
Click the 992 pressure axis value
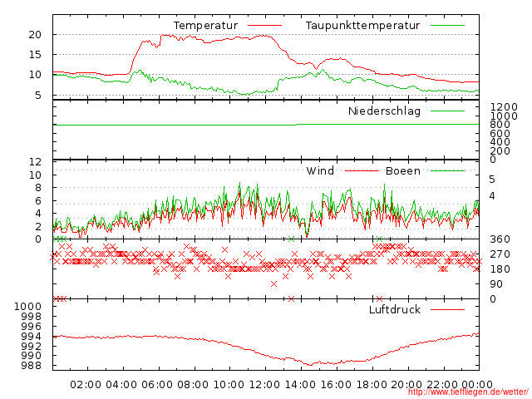(32, 346)
